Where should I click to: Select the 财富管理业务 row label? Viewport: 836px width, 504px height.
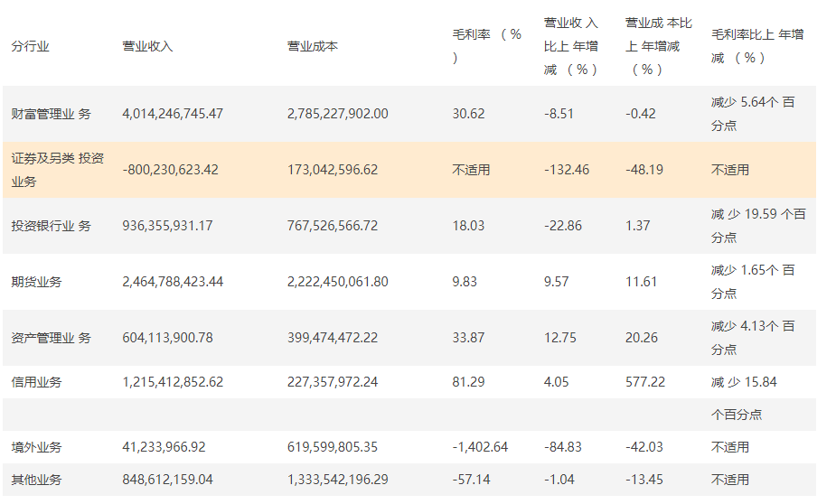(51, 114)
